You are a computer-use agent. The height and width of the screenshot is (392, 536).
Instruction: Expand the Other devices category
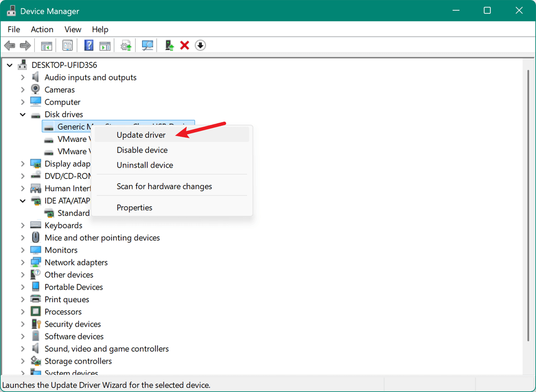click(23, 274)
